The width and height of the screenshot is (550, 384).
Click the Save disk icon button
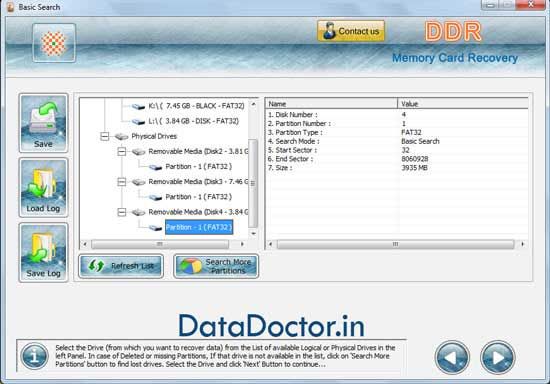tap(43, 123)
